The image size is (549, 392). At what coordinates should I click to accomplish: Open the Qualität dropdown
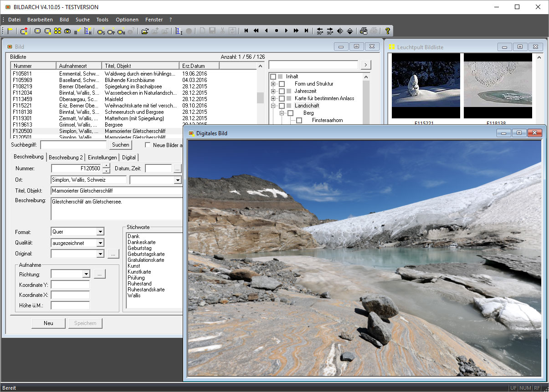point(100,243)
